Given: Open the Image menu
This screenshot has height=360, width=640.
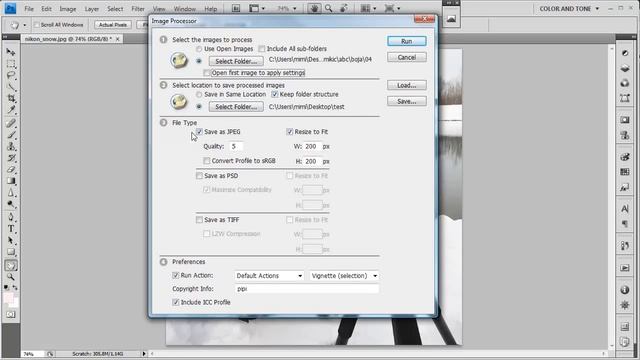Looking at the screenshot, I should pos(68,9).
